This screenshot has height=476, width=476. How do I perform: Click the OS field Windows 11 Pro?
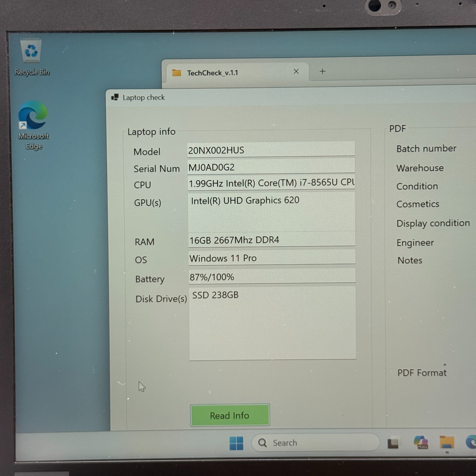point(272,257)
